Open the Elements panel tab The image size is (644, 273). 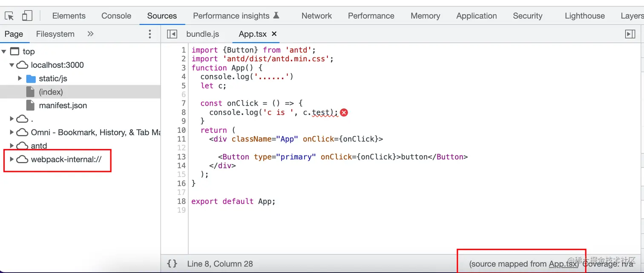[69, 16]
